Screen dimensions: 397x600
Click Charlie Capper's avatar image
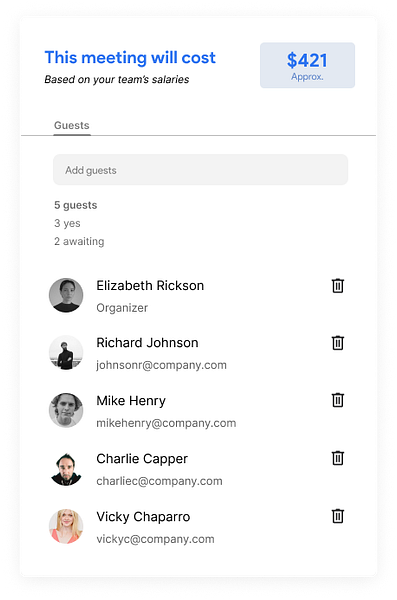tap(66, 468)
